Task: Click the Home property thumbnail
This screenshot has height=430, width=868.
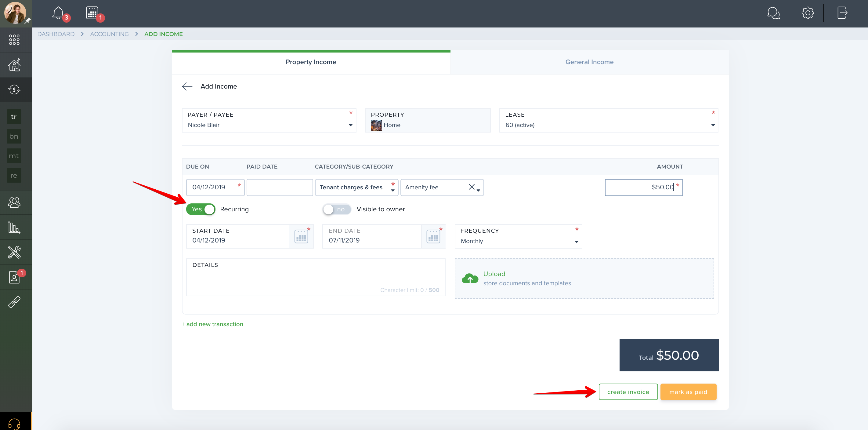Action: click(376, 125)
